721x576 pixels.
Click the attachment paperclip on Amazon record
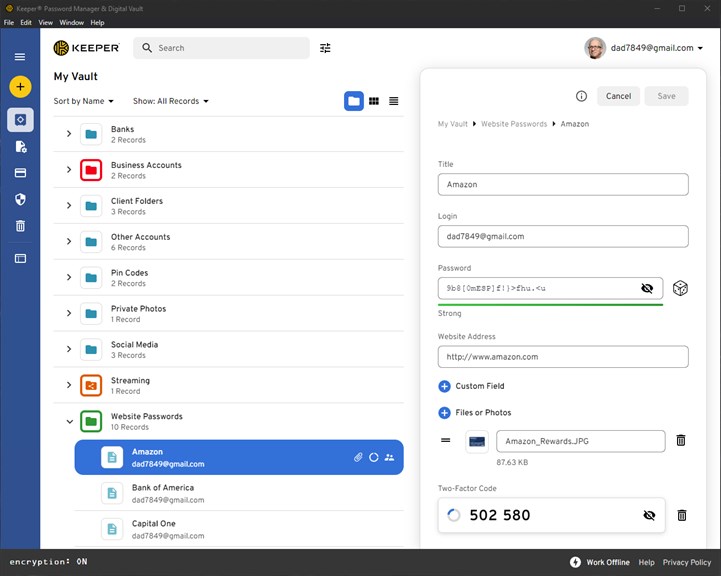358,457
